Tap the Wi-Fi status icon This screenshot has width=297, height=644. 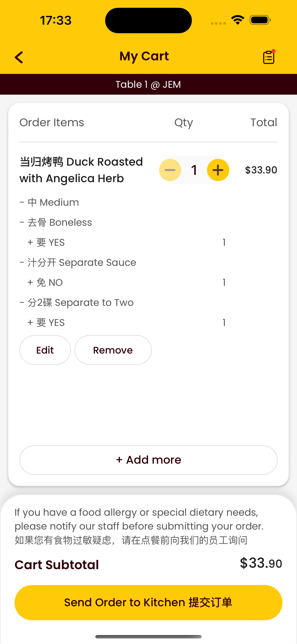tap(238, 20)
